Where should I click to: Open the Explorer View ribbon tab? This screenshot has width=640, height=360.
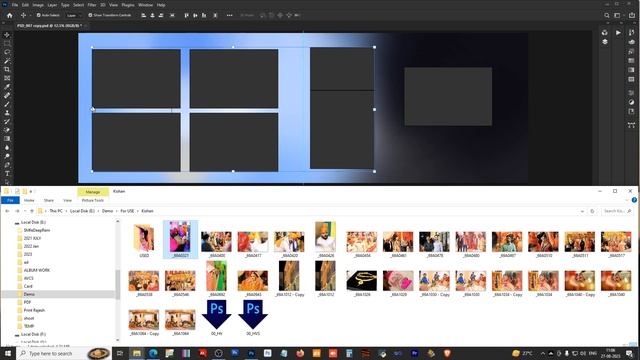click(67, 200)
